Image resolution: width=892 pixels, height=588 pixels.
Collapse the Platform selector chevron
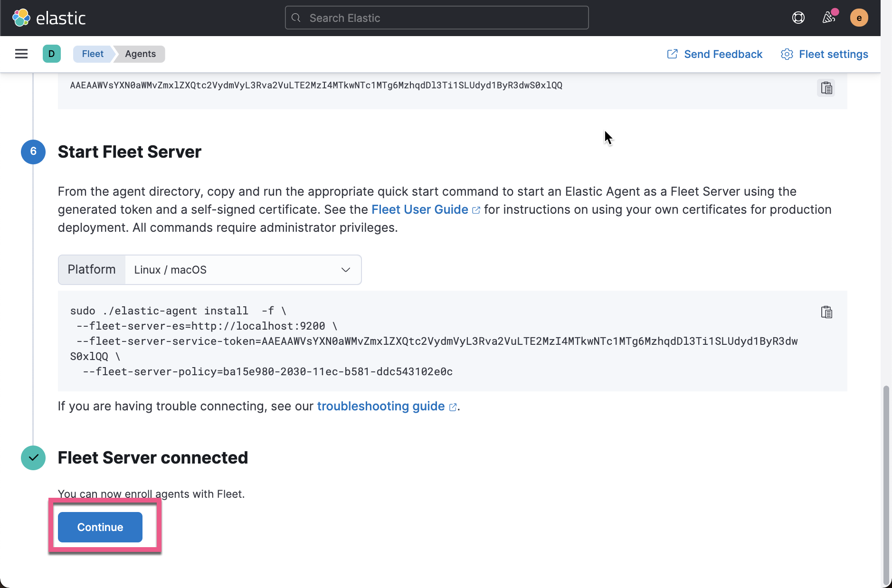[345, 269]
